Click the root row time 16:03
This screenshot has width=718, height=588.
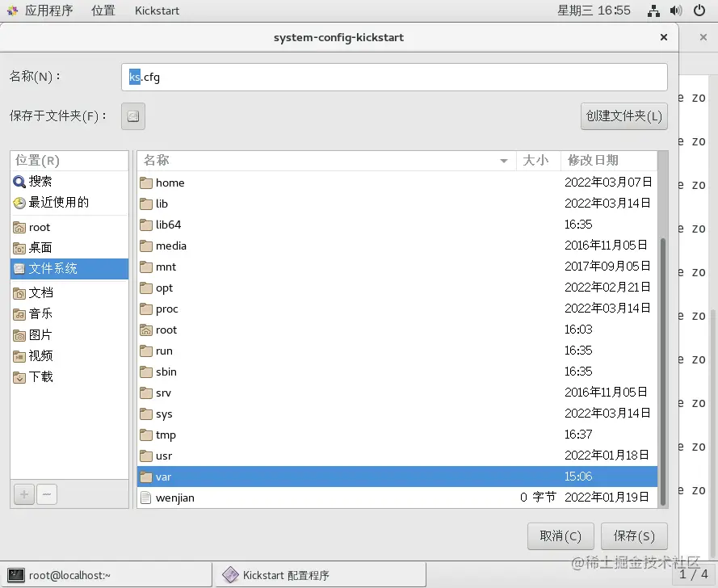578,330
